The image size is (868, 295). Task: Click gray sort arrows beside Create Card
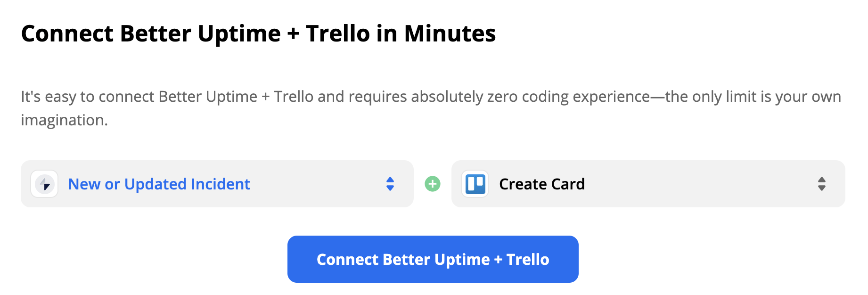click(822, 184)
